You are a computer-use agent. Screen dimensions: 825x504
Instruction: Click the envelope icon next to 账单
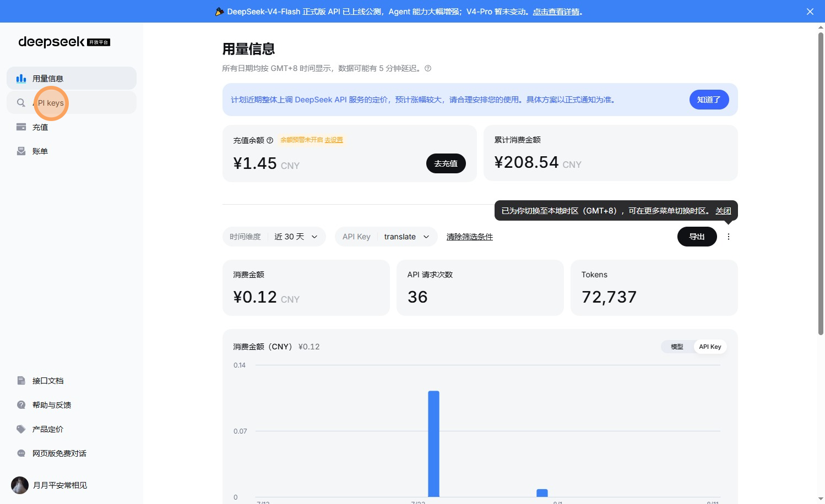[21, 151]
